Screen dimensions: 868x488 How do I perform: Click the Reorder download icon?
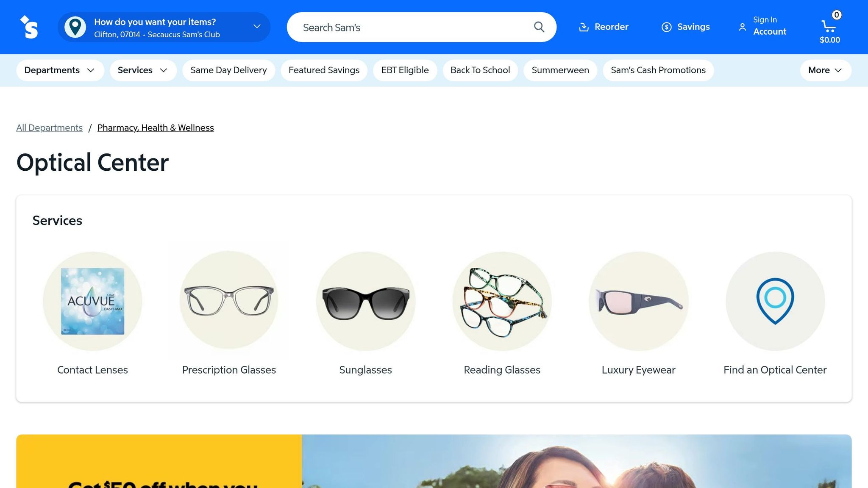coord(584,27)
